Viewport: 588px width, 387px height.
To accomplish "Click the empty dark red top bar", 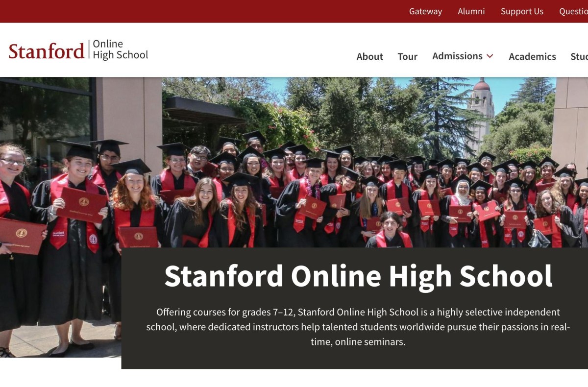I will click(x=196, y=11).
